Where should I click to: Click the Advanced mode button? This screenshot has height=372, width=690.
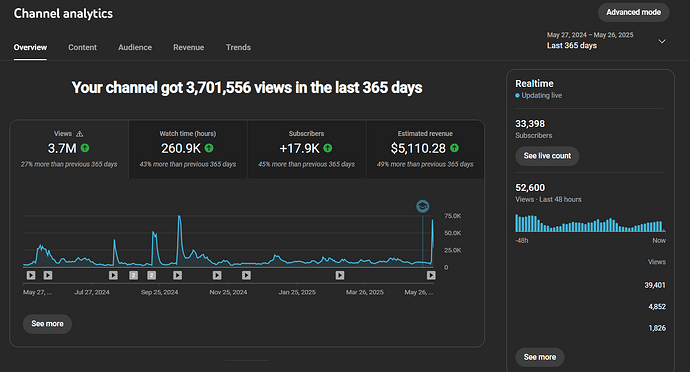(633, 12)
